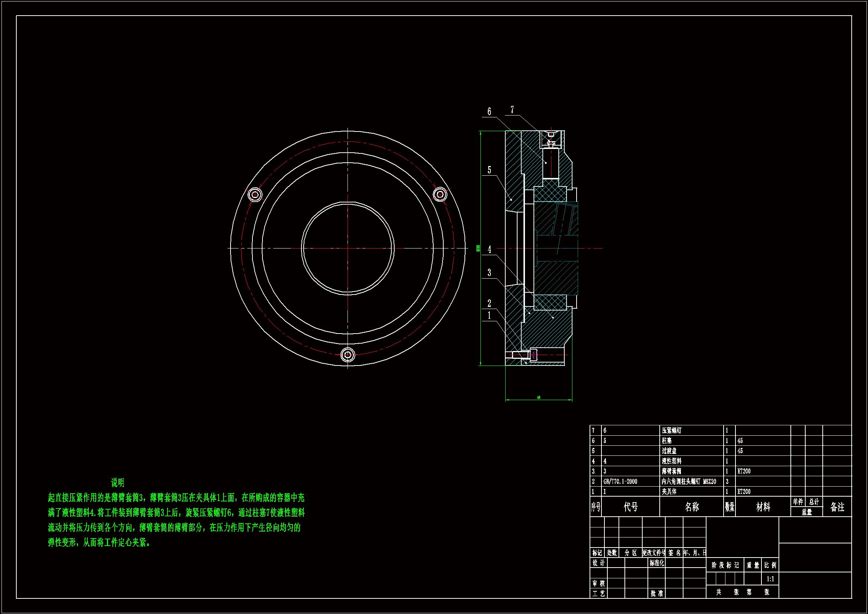Click the 说明 heading text
The width and height of the screenshot is (868, 614).
pos(118,483)
